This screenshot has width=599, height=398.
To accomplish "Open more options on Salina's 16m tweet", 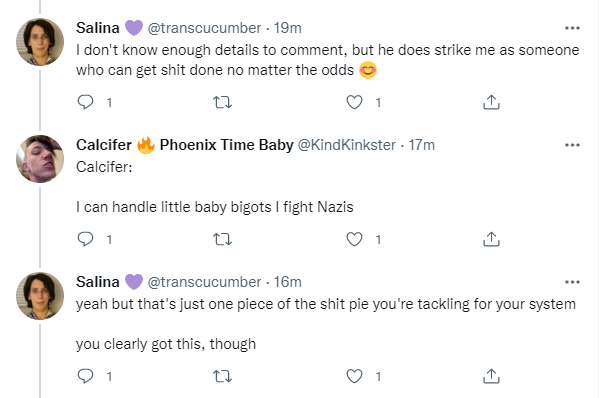I will pyautogui.click(x=572, y=282).
